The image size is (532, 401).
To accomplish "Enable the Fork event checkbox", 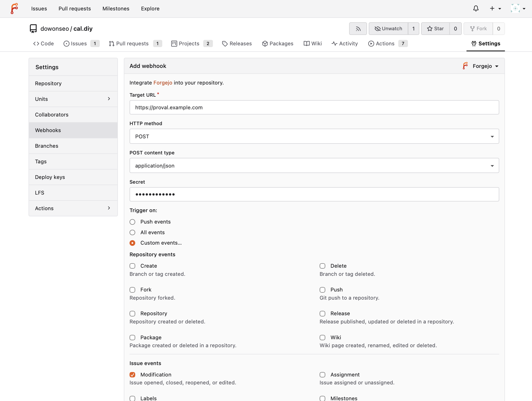I will click(133, 290).
